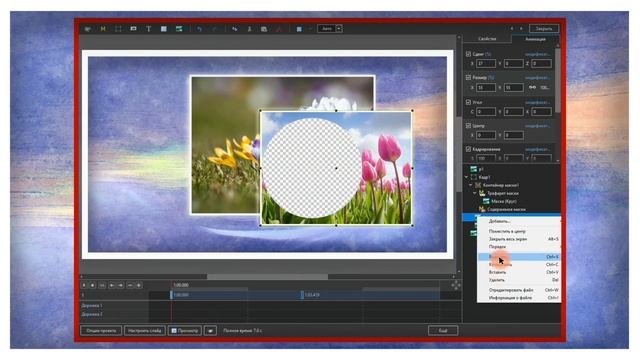Add a video with the green film icon
This screenshot has height=360, width=640.
click(x=179, y=29)
